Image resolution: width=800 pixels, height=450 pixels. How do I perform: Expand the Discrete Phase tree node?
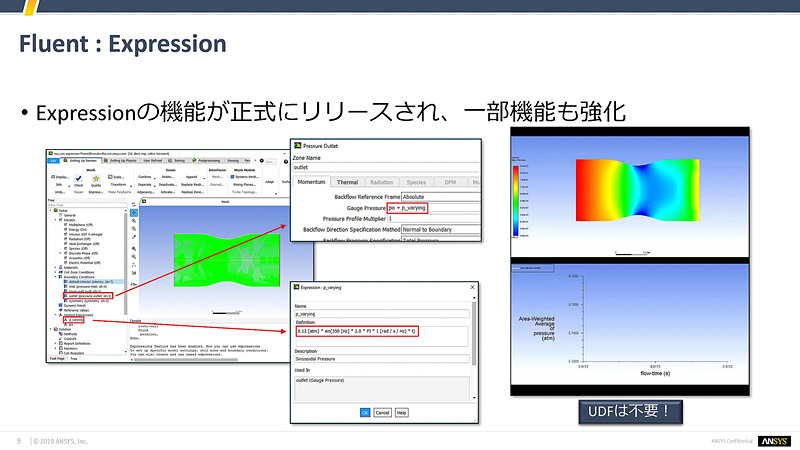pyautogui.click(x=61, y=253)
